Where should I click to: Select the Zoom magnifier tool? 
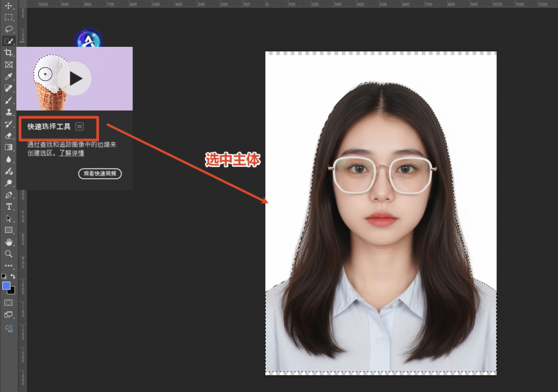9,254
